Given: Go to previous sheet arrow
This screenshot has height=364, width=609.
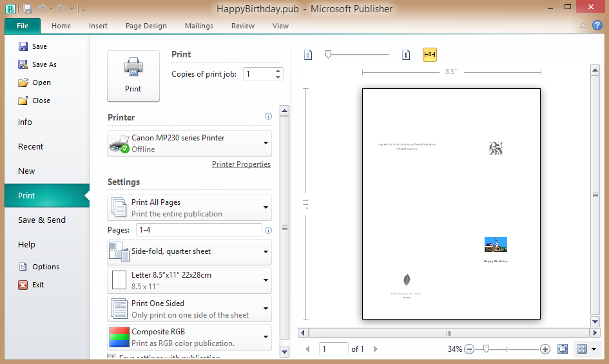Looking at the screenshot, I should [307, 349].
